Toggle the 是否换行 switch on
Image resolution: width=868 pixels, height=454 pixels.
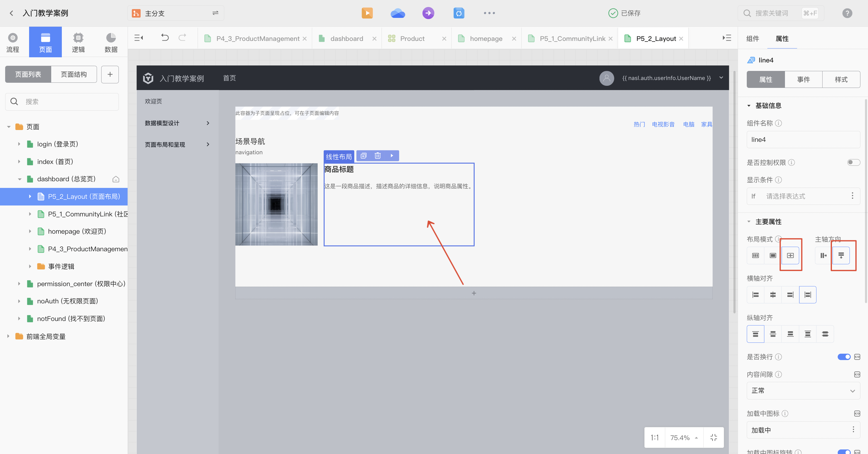pyautogui.click(x=844, y=357)
